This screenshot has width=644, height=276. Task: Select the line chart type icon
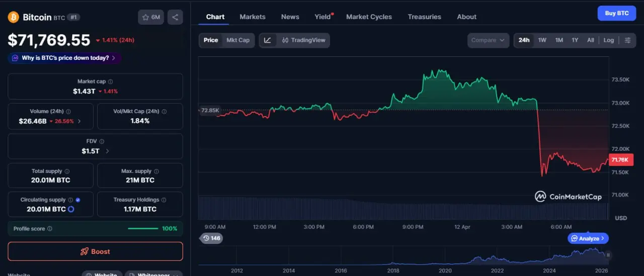click(268, 40)
